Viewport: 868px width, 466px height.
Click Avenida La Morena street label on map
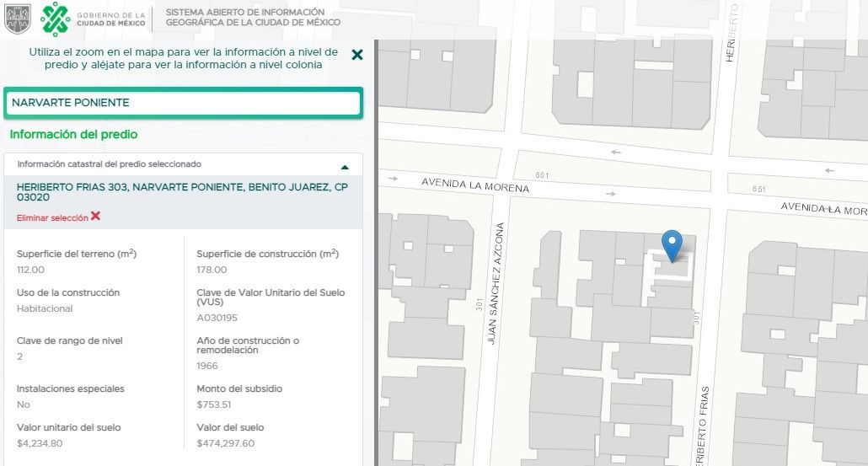[475, 185]
